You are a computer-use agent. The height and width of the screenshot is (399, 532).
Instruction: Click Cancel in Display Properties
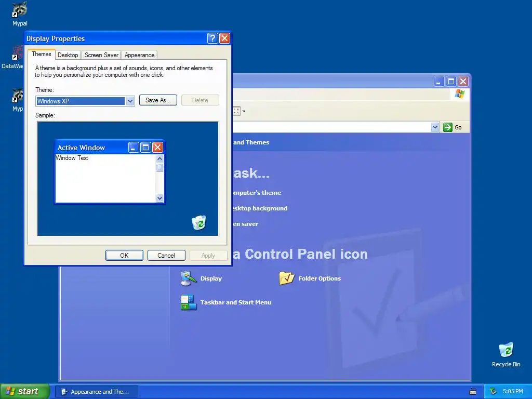tap(166, 256)
